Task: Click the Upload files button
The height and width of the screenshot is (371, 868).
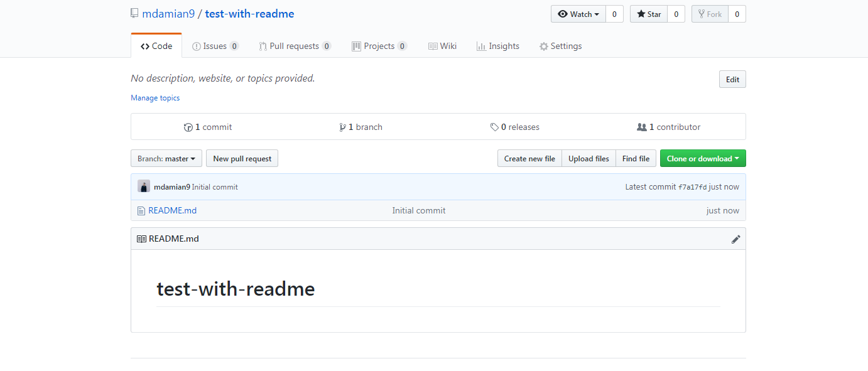Action: click(588, 158)
